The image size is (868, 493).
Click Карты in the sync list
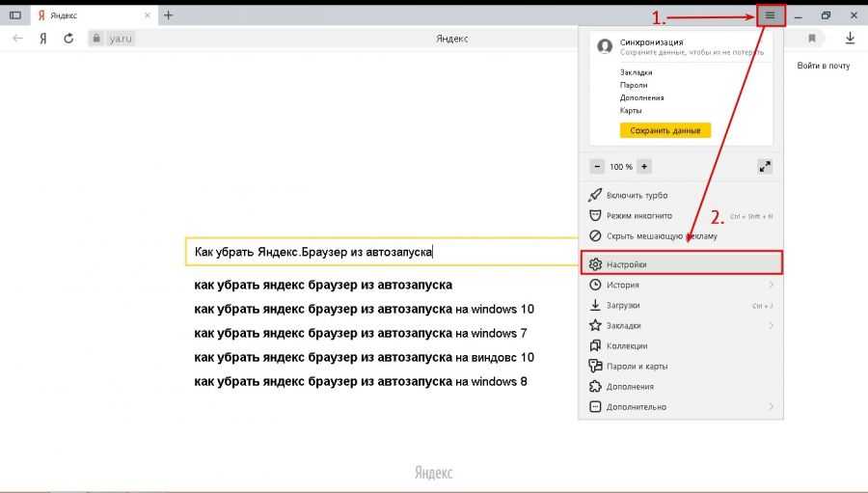(631, 111)
